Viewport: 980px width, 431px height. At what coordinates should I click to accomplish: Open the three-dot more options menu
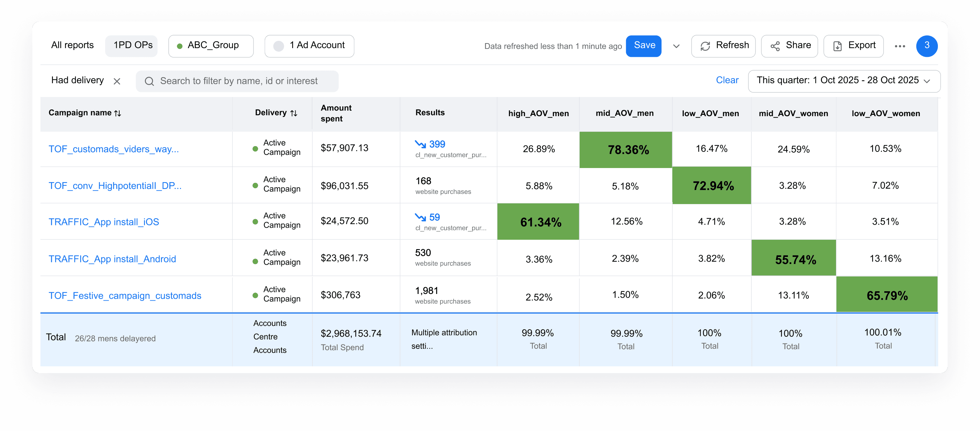900,46
